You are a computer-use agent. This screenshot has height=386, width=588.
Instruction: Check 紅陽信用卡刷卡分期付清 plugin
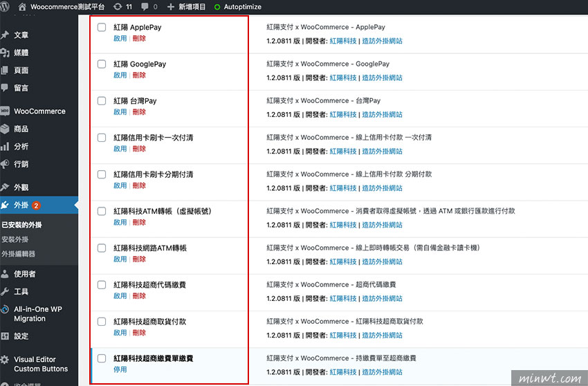102,174
